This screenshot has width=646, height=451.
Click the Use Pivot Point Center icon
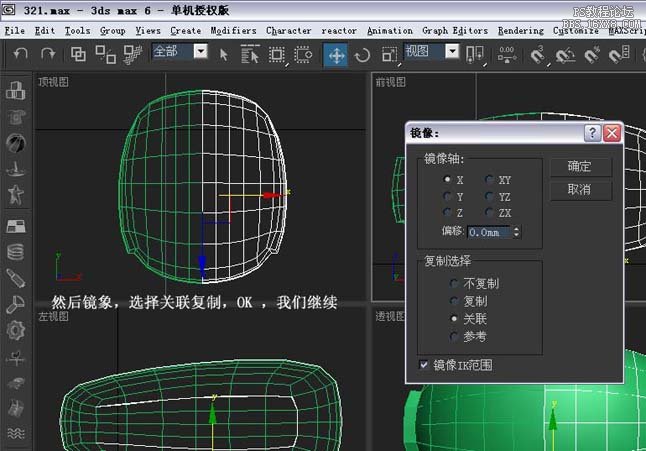pos(475,55)
